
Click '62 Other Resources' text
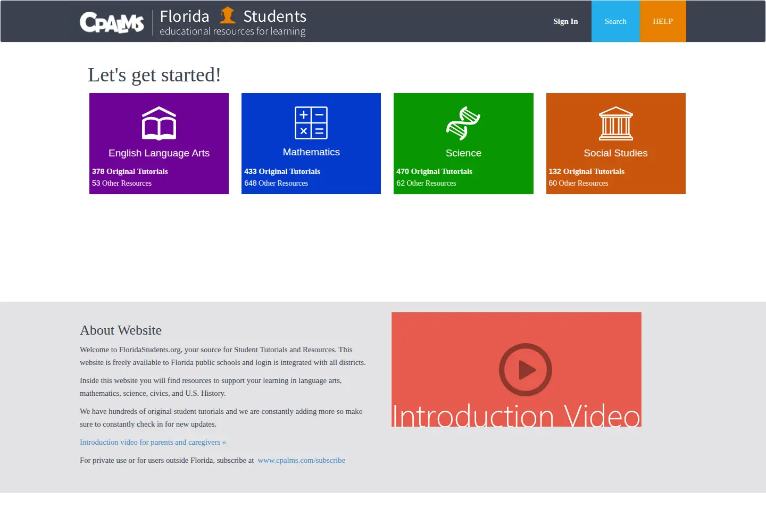[426, 183]
